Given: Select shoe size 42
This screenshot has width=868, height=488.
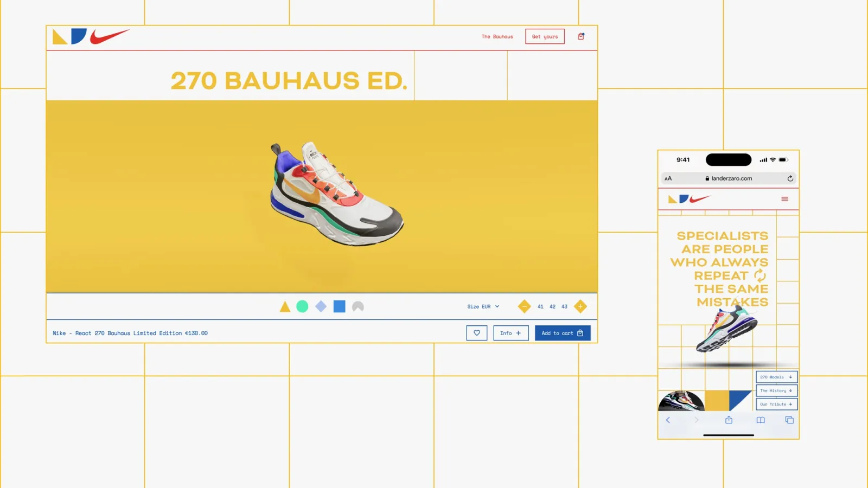Looking at the screenshot, I should (552, 306).
